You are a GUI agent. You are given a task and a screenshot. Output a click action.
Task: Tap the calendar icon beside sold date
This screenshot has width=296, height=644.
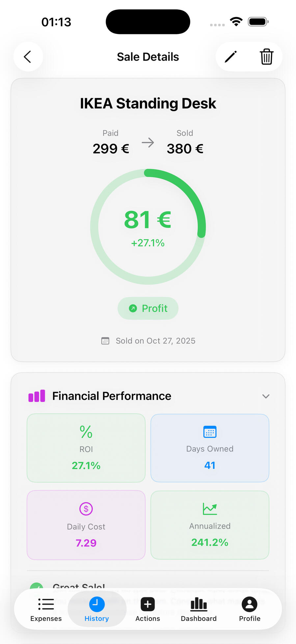pyautogui.click(x=105, y=341)
